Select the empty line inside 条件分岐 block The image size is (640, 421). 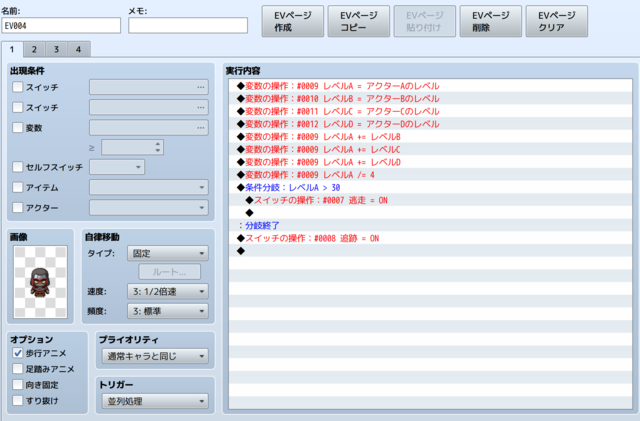[430, 213]
